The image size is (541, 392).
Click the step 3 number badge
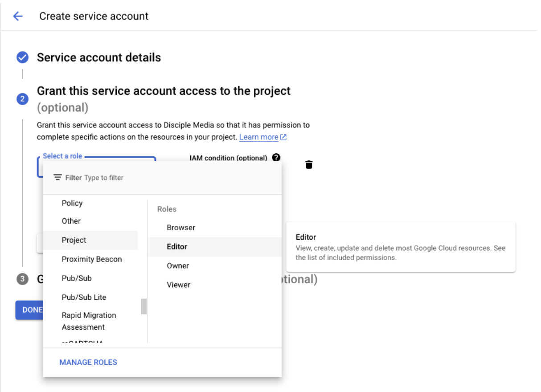click(x=22, y=279)
